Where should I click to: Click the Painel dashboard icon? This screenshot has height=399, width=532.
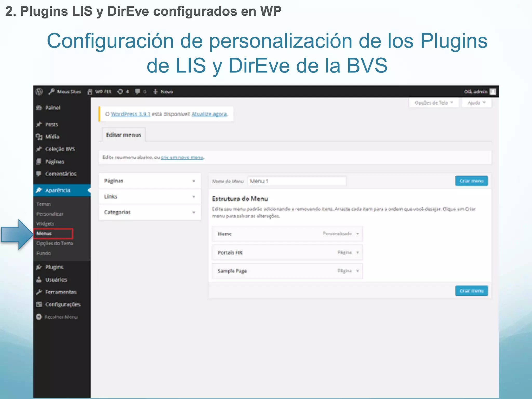tap(39, 108)
